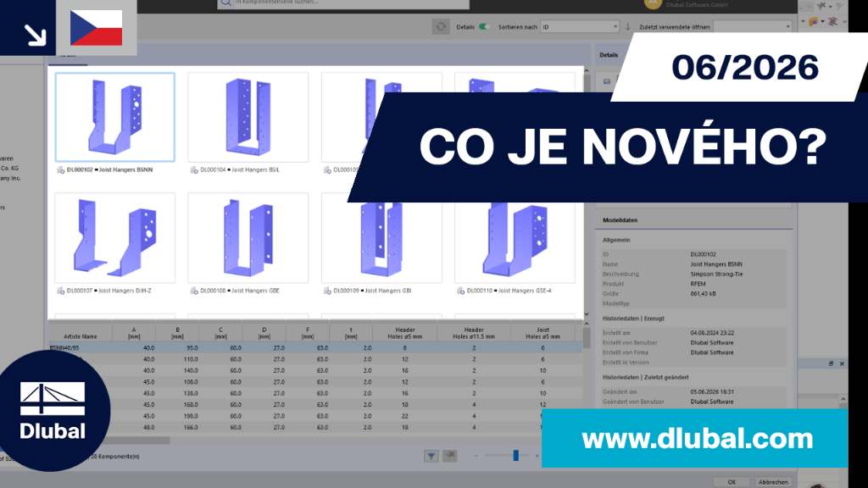The height and width of the screenshot is (488, 868).
Task: Reverse sort order with the down arrow
Action: 628,26
